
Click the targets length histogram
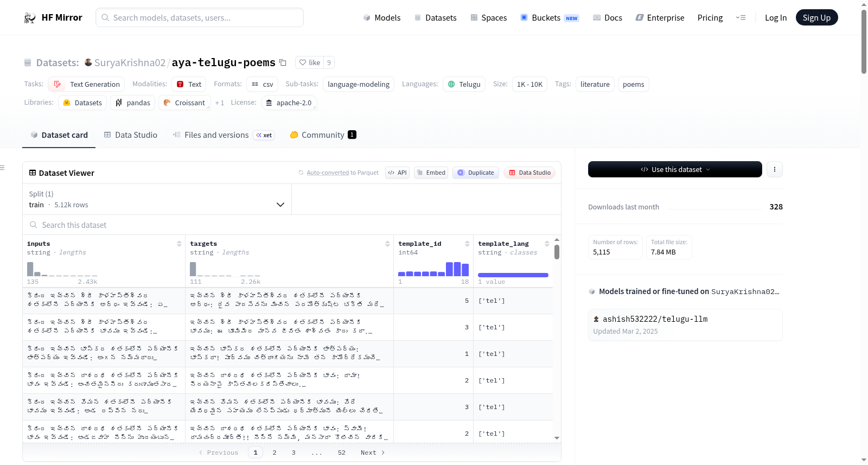coord(225,269)
